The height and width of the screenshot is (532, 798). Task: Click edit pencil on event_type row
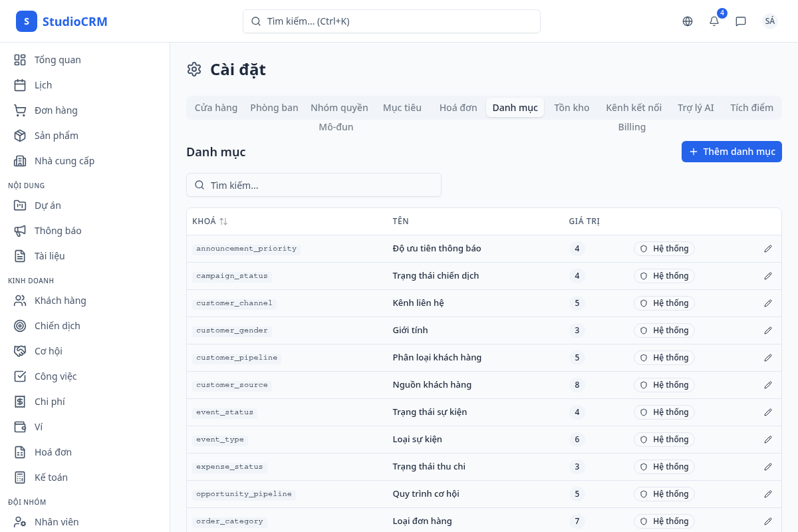(x=768, y=440)
